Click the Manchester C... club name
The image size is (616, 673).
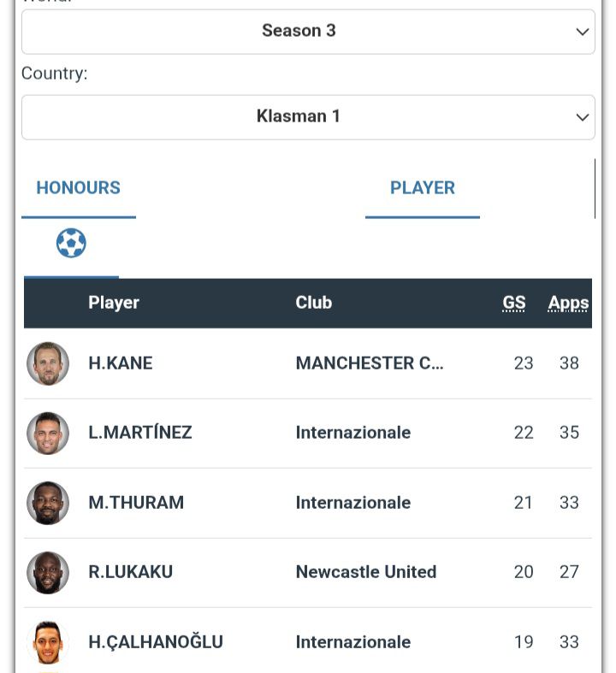click(x=370, y=363)
